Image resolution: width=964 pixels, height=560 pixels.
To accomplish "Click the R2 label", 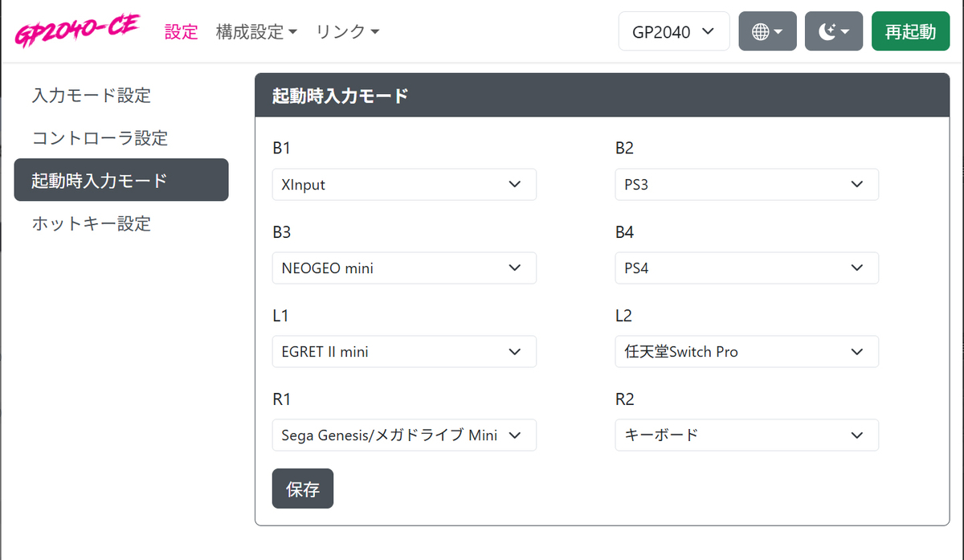I will point(625,399).
